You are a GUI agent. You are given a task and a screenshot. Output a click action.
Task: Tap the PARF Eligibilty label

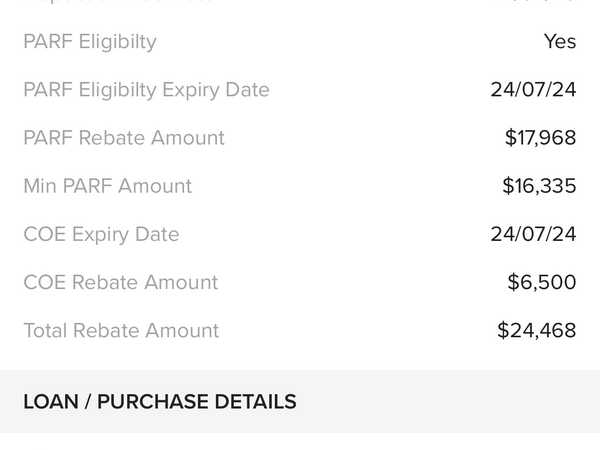[x=90, y=42]
